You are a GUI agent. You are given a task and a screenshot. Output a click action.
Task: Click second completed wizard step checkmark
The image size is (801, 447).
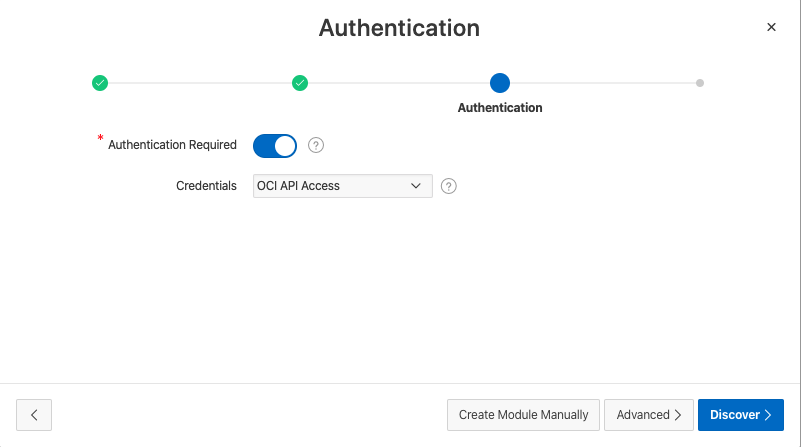(x=300, y=83)
